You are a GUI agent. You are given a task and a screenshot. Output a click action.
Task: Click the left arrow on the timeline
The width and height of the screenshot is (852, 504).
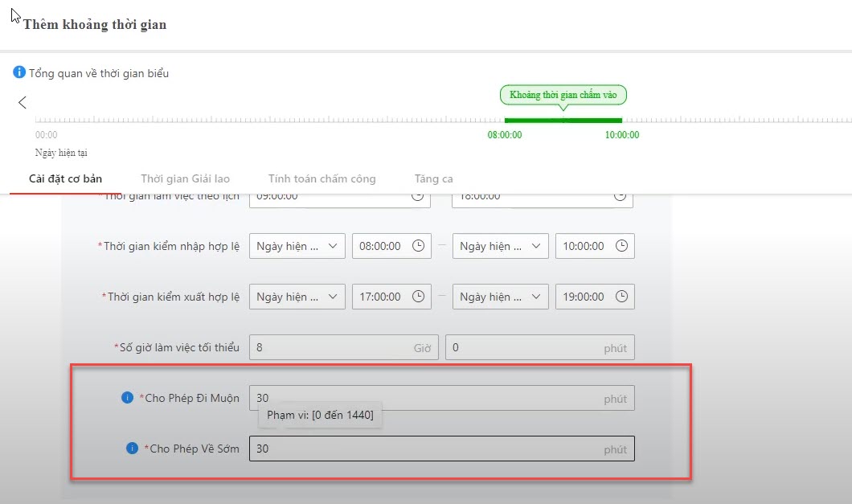click(x=23, y=102)
